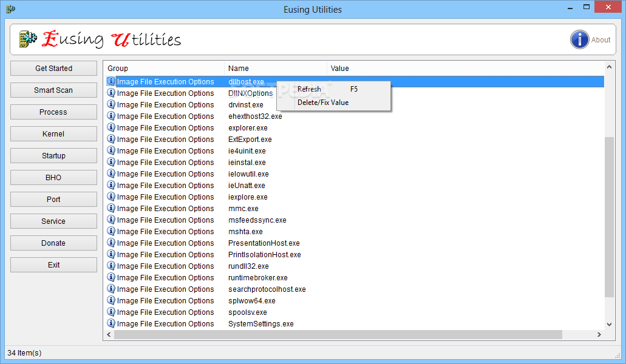626x364 pixels.
Task: Select the PresentationHost.exe name entry
Action: click(x=264, y=243)
